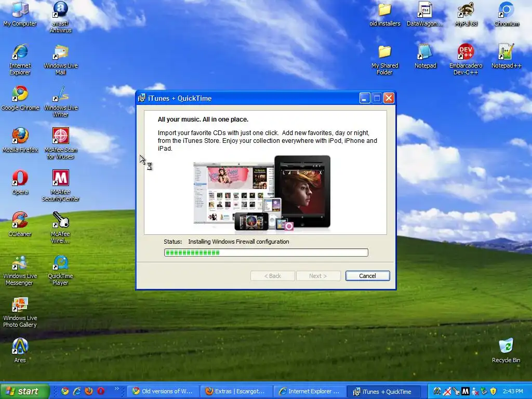Open the Mozilla Firefox desktop shortcut

coord(20,140)
